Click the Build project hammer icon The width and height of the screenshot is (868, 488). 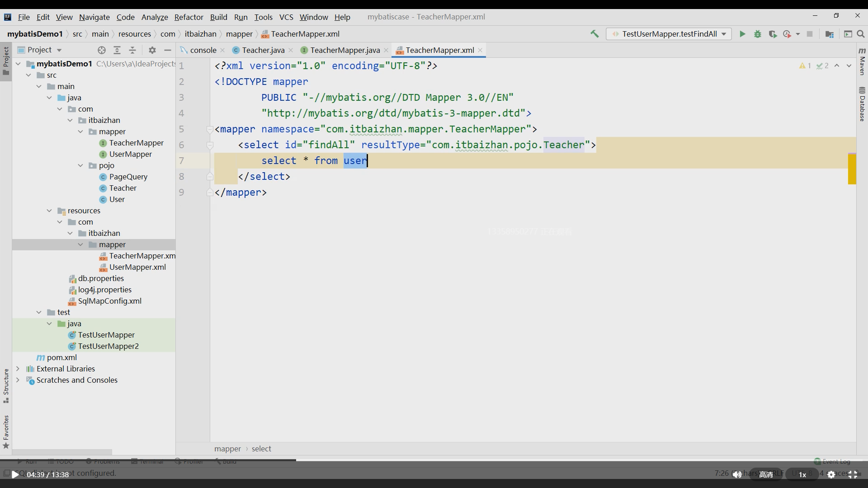click(x=594, y=34)
